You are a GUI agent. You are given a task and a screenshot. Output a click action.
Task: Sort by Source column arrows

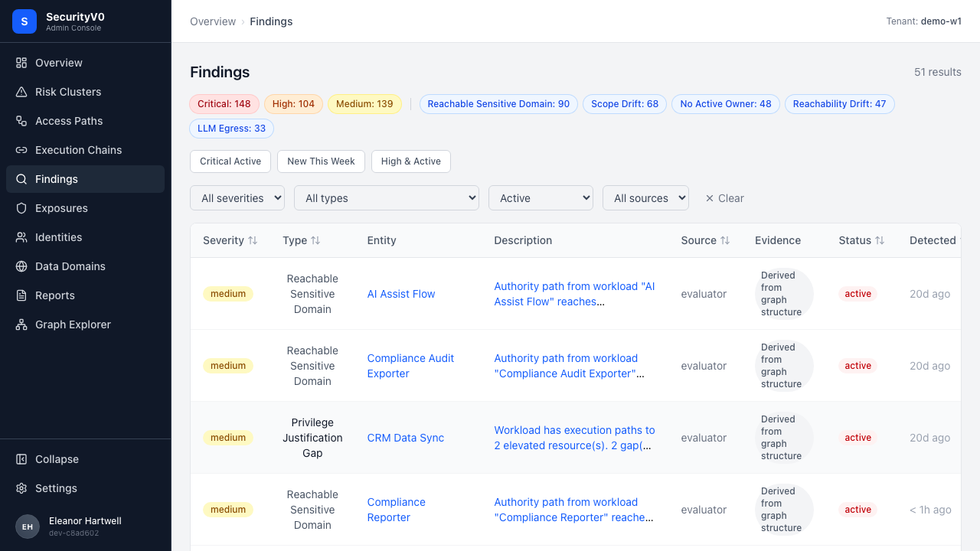pos(725,240)
